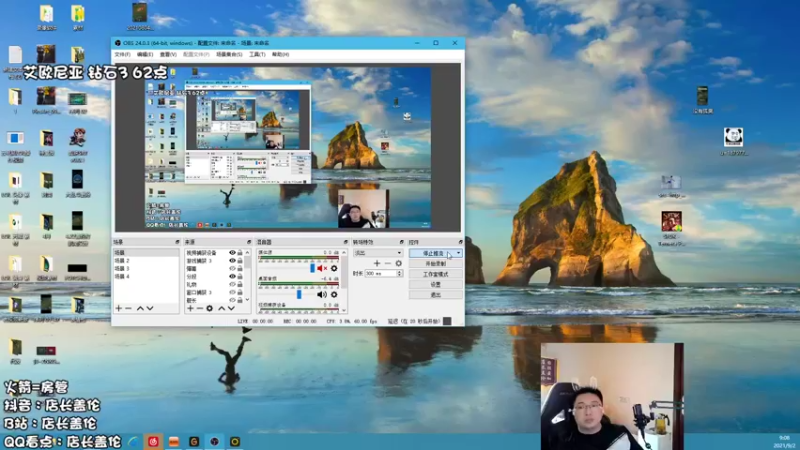Pop out the 混音器 dock panel
This screenshot has height=450, width=800.
345,242
